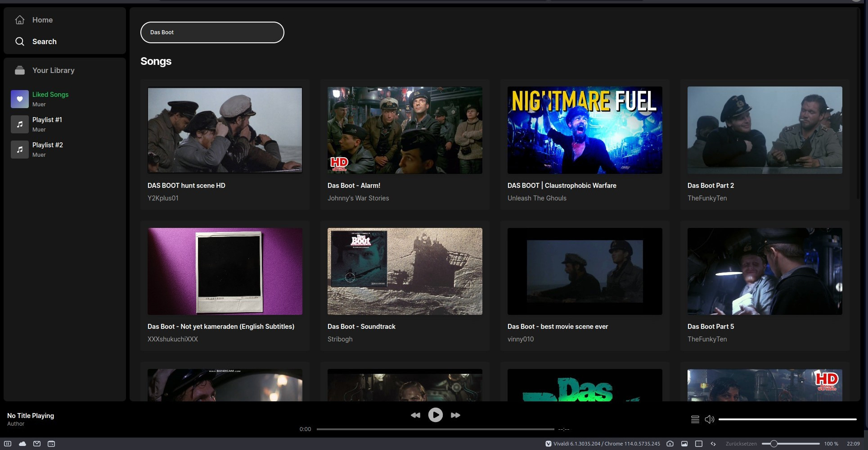This screenshot has width=868, height=450.
Task: Play DAS BOOT hunt scene HD thumbnail
Action: point(225,130)
